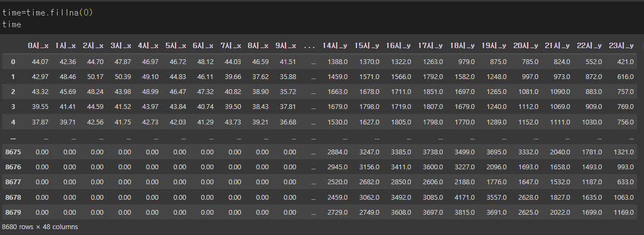Screen dimensions: 644x235
Task: Click row index 3
Action: (13, 107)
